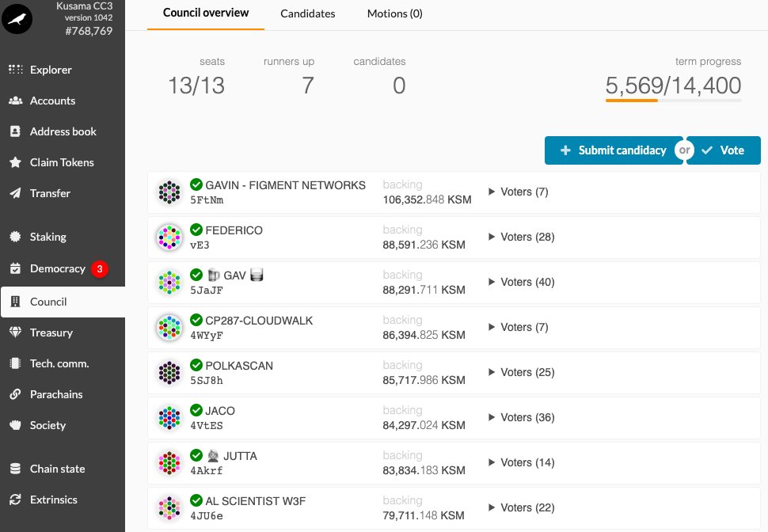Click GAVIN - FIGMENT NETWORKS account name

286,185
